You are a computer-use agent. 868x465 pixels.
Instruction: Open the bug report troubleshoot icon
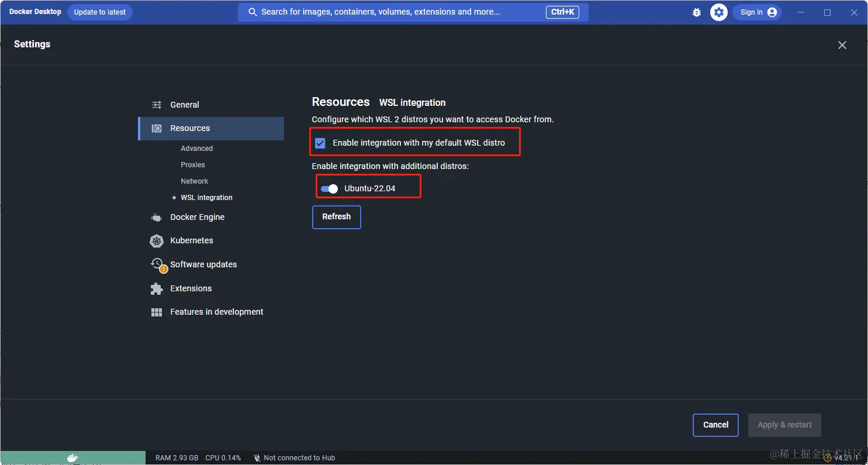(696, 12)
